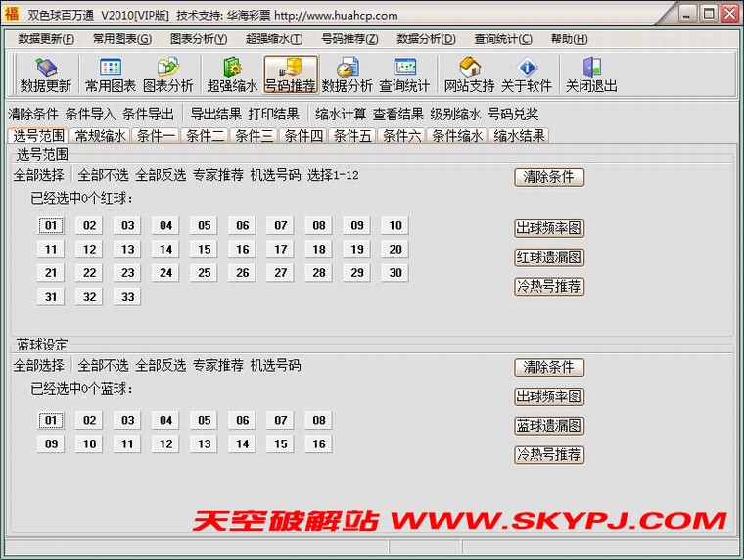Click the 蓝球遗漏图 button
The image size is (744, 560).
[x=549, y=426]
